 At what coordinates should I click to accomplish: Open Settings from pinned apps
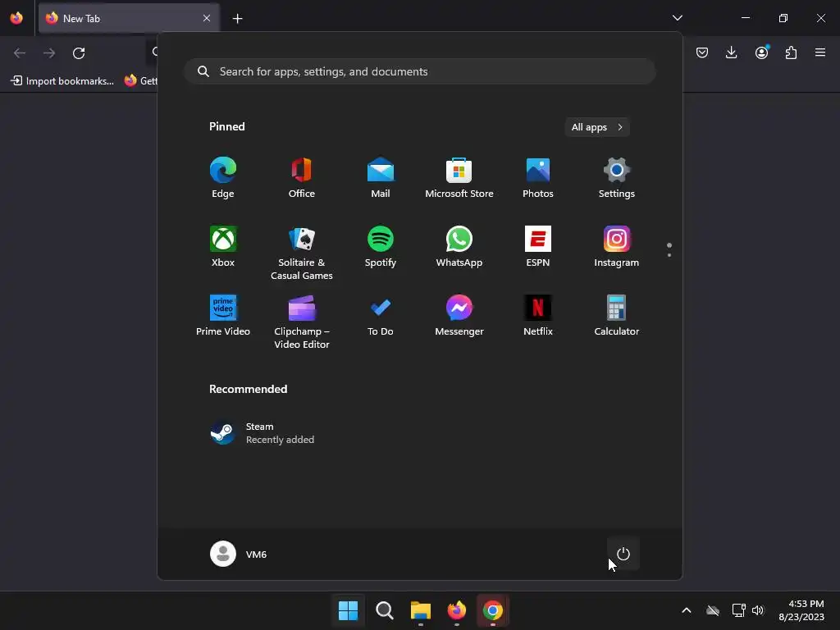[x=617, y=178]
